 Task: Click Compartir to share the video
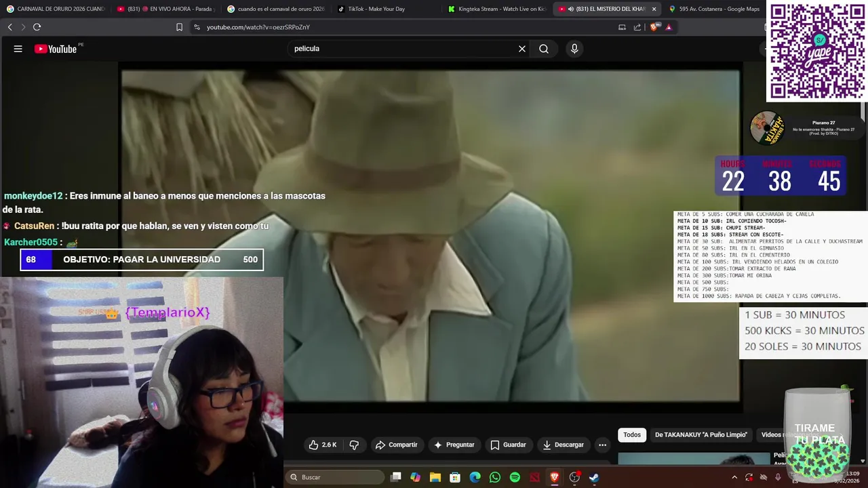point(396,445)
